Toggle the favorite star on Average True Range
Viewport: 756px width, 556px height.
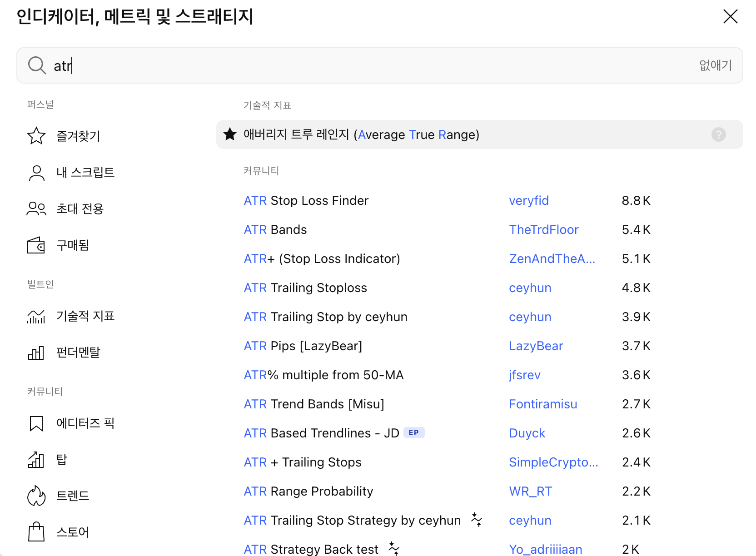click(229, 134)
